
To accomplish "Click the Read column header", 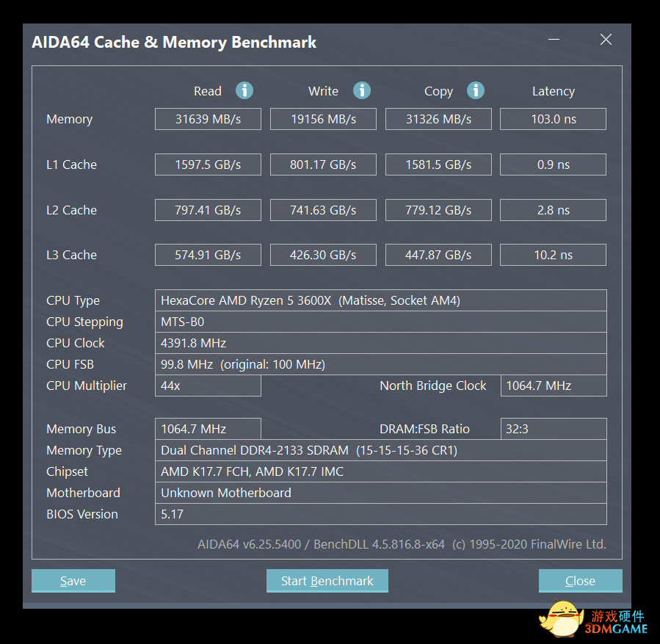I will click(208, 91).
